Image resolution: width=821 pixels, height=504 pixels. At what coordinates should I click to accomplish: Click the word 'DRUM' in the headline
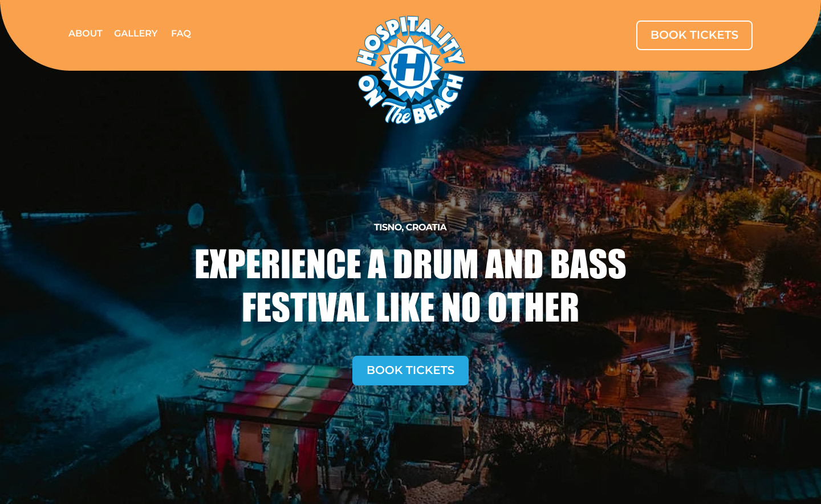click(x=436, y=264)
